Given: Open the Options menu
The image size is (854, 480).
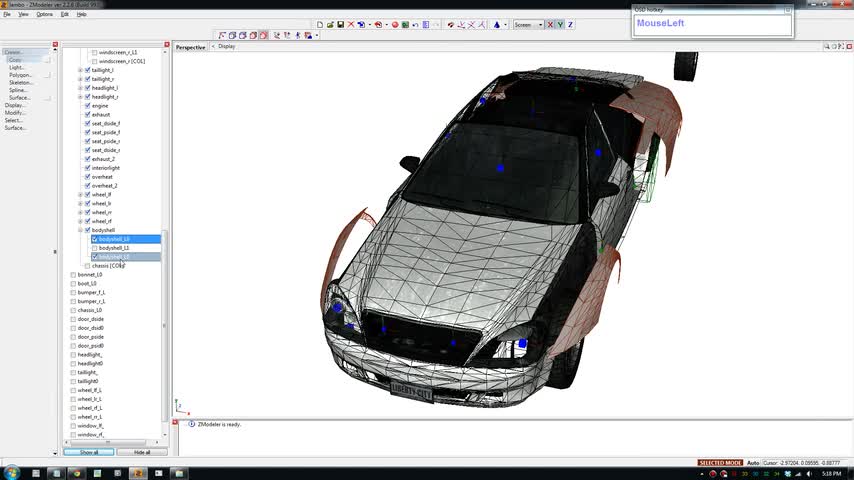Looking at the screenshot, I should click(45, 14).
